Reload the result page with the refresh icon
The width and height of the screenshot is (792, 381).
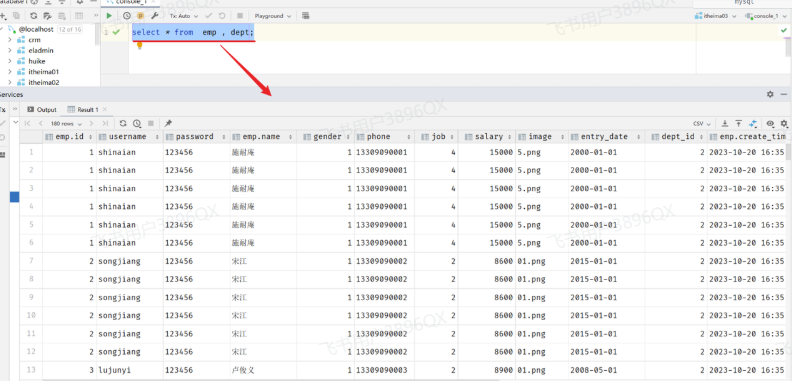tap(123, 123)
